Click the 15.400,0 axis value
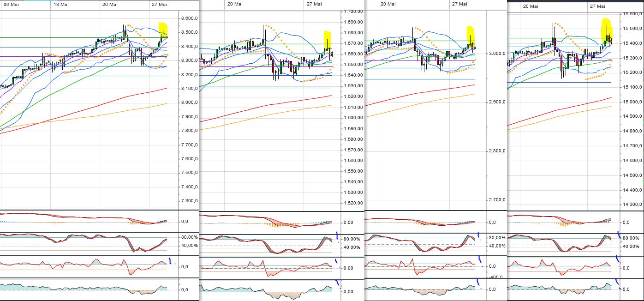The image size is (644, 301). (x=632, y=43)
